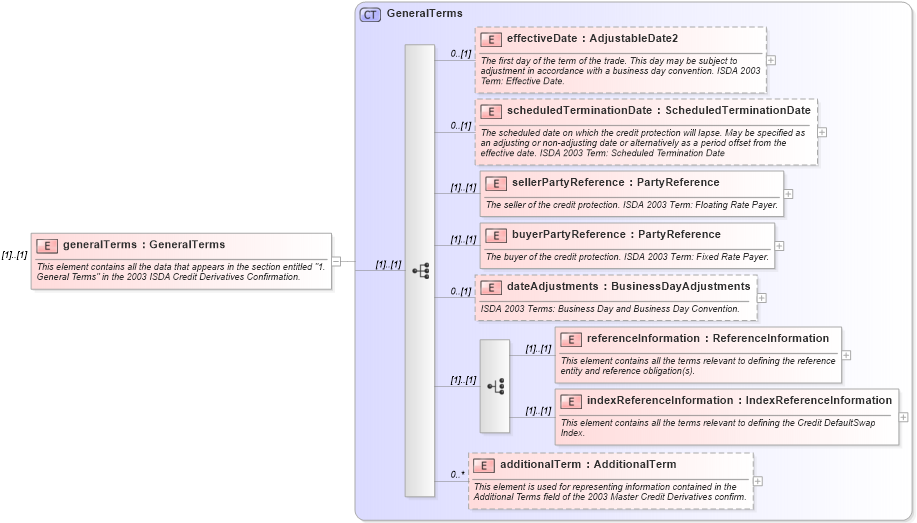Viewport: 917px width, 523px height.
Task: Click the 0..[1] cardinality beside scheduledTerminationDate
Action: 461,126
